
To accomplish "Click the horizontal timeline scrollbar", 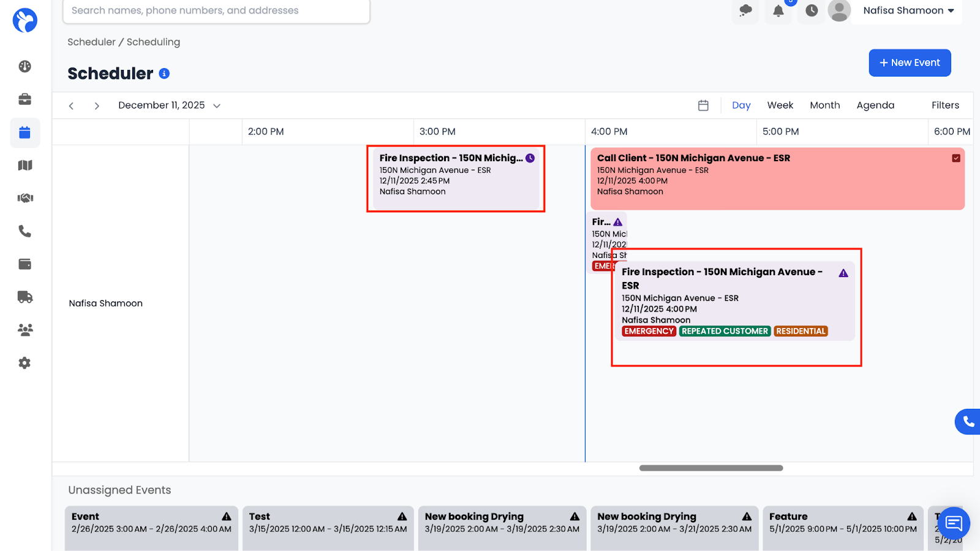I will (x=711, y=468).
